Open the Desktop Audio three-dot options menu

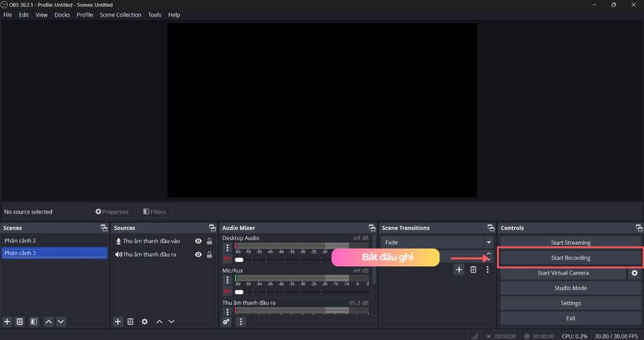[x=228, y=248]
